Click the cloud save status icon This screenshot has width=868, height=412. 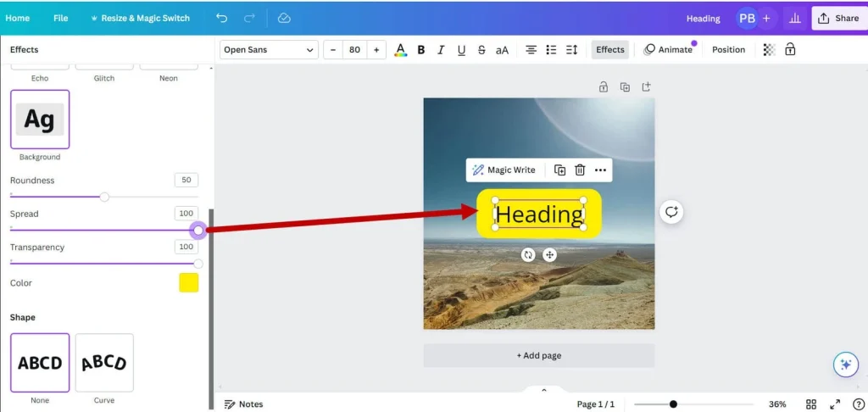(x=284, y=18)
